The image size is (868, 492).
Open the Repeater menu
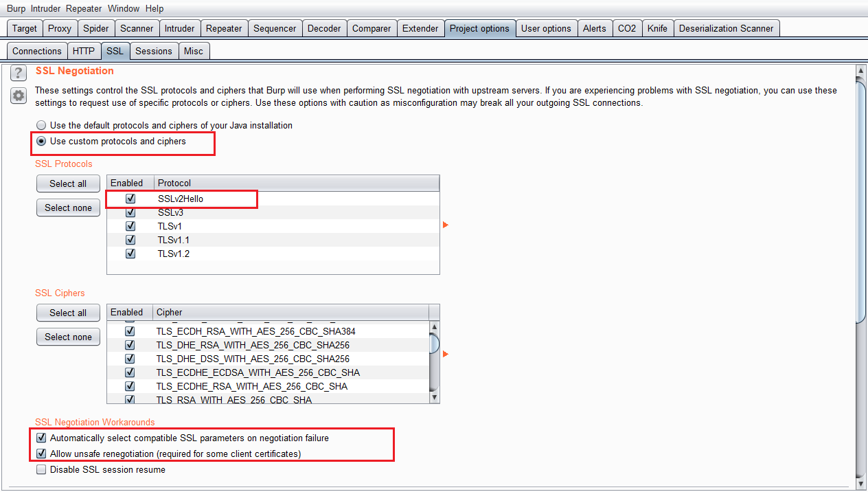[x=84, y=9]
